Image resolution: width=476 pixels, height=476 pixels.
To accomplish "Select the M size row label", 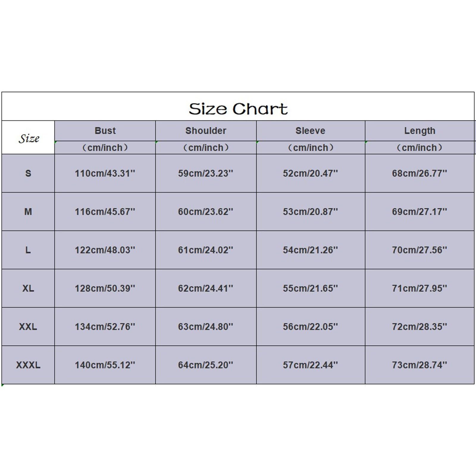I will pyautogui.click(x=28, y=212).
